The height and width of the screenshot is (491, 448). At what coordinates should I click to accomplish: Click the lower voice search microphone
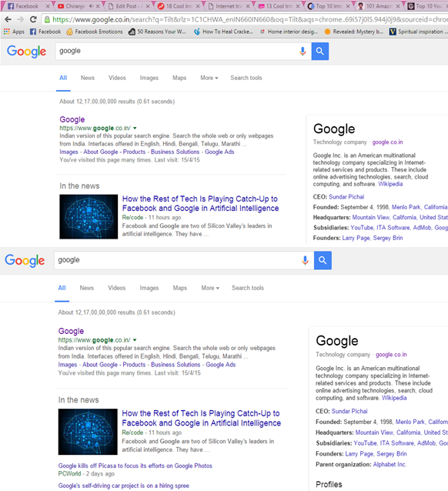click(x=305, y=260)
